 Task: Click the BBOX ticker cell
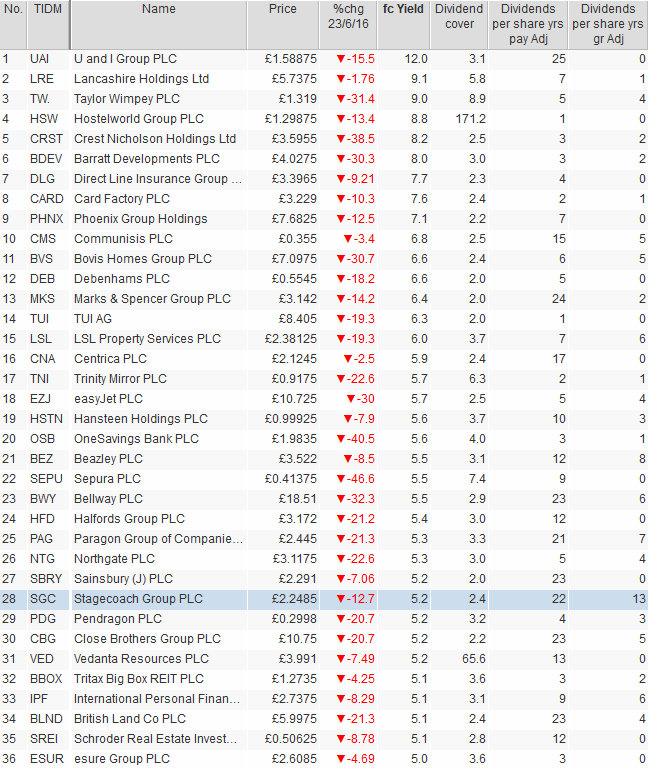point(46,679)
